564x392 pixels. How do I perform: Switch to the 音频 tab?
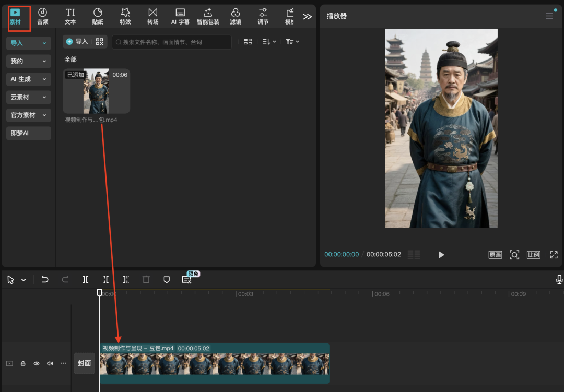pyautogui.click(x=43, y=16)
